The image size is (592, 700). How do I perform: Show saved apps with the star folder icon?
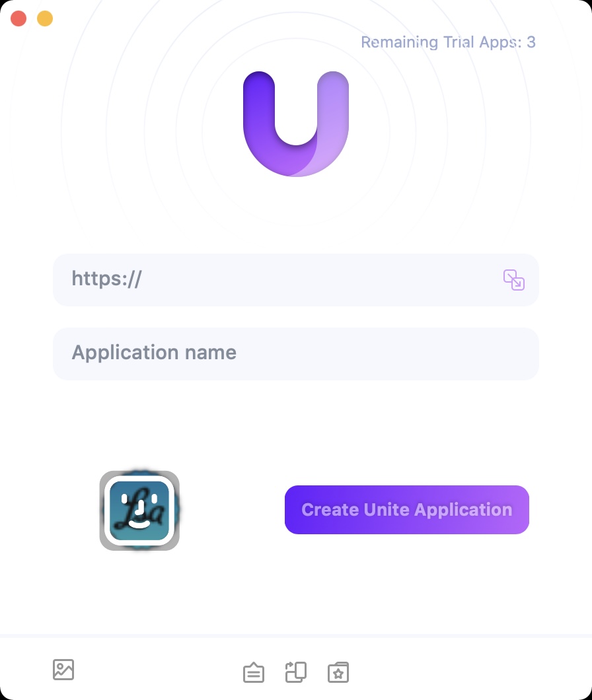[x=338, y=672]
